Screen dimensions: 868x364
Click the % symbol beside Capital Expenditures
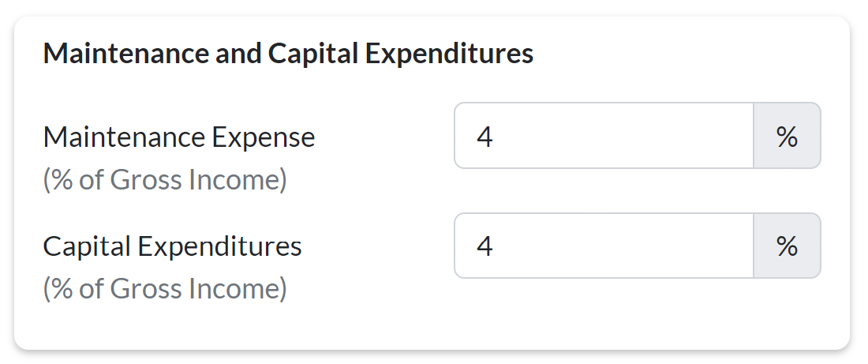787,246
